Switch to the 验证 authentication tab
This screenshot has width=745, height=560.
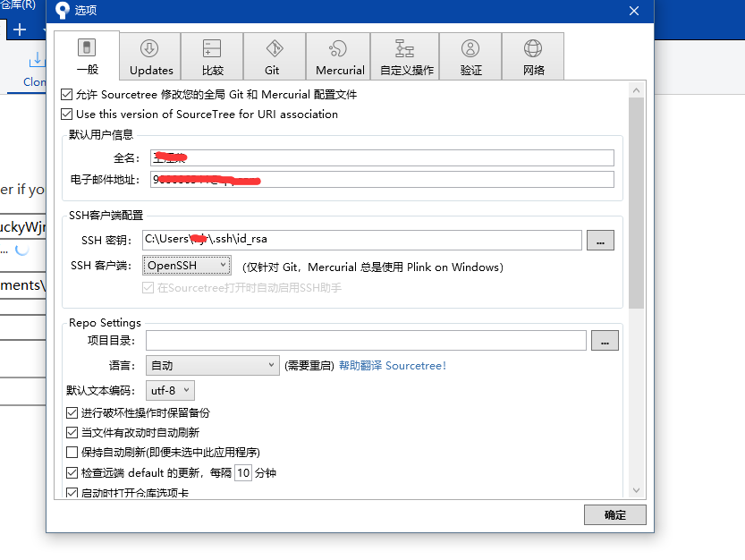(470, 56)
